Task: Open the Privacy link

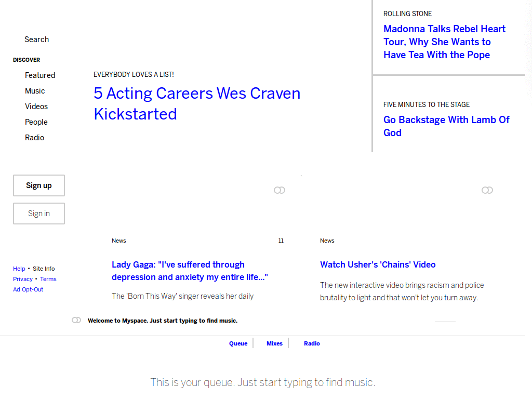Action: [23, 279]
